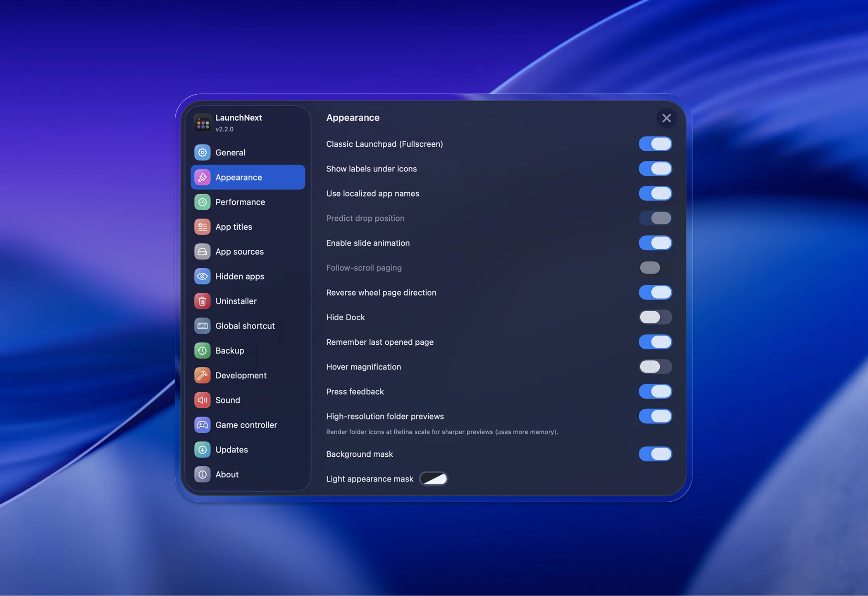868x596 pixels.
Task: Open the Sound speaker icon
Action: point(202,400)
